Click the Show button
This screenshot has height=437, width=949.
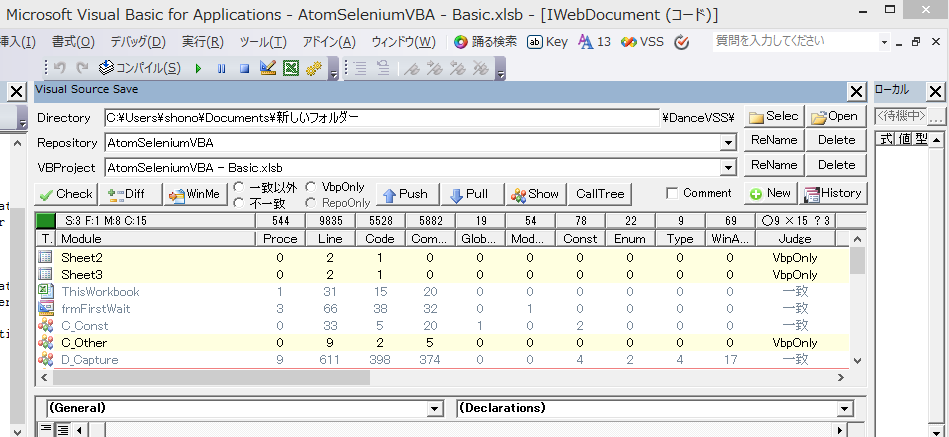536,194
